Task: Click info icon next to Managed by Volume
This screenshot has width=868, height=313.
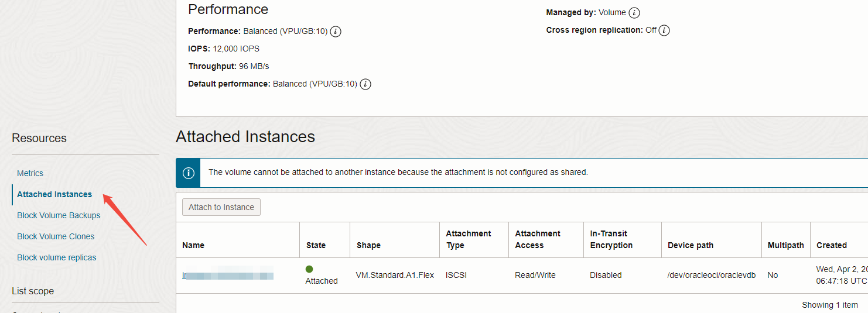Action: pos(634,13)
